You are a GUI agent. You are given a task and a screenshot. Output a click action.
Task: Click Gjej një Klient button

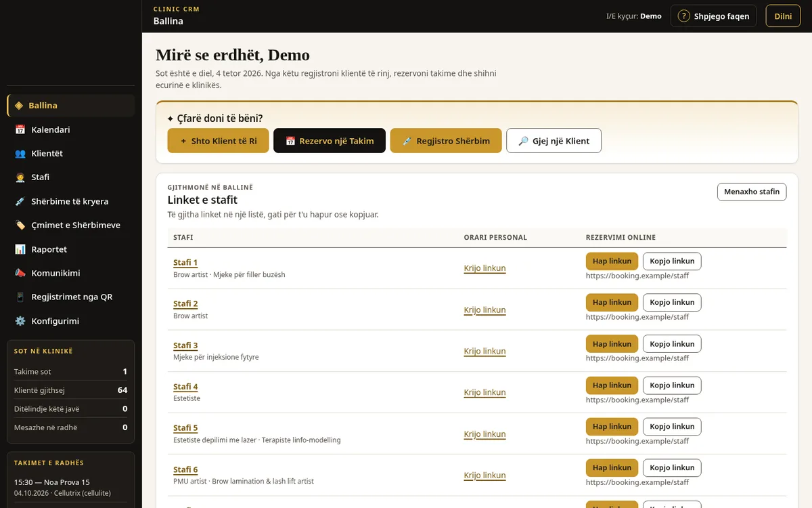coord(554,141)
